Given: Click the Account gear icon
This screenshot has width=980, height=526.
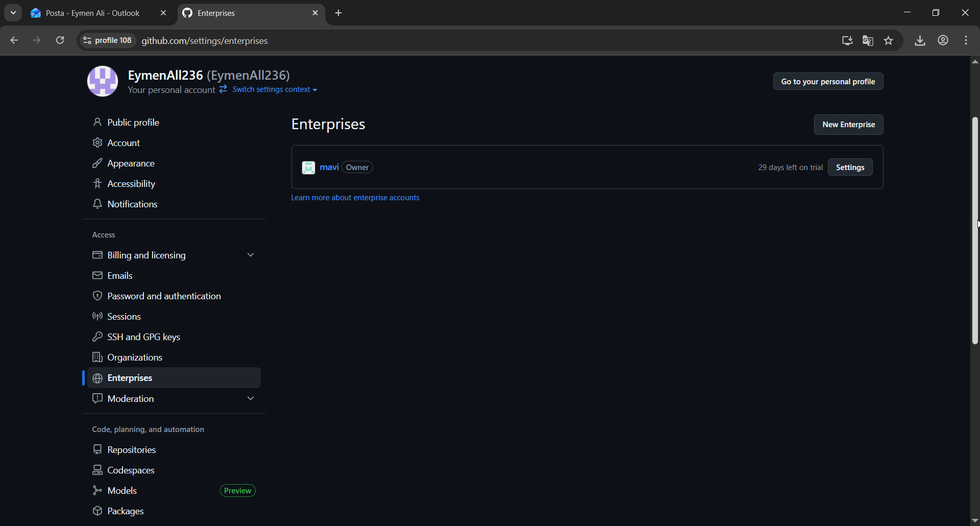Looking at the screenshot, I should pos(97,143).
